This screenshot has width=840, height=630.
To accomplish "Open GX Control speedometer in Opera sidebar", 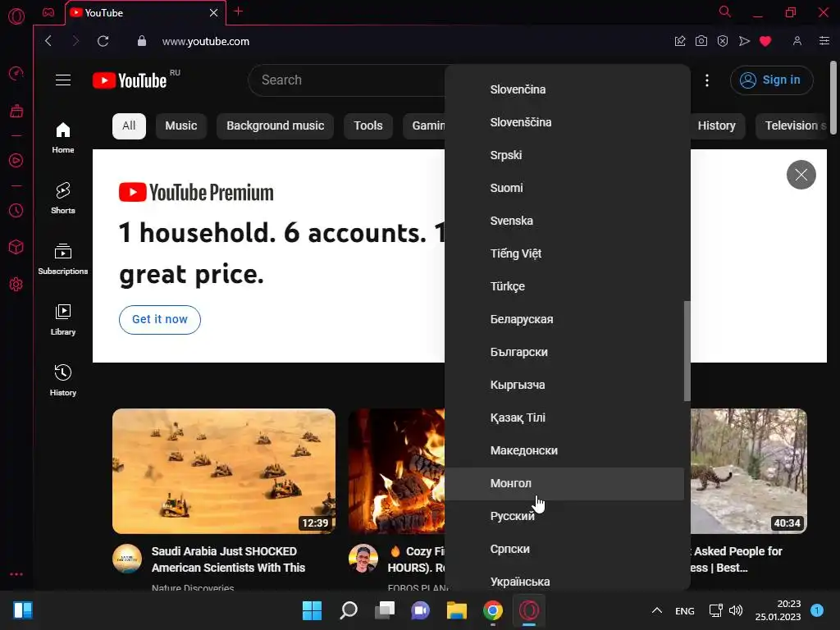I will click(x=16, y=73).
